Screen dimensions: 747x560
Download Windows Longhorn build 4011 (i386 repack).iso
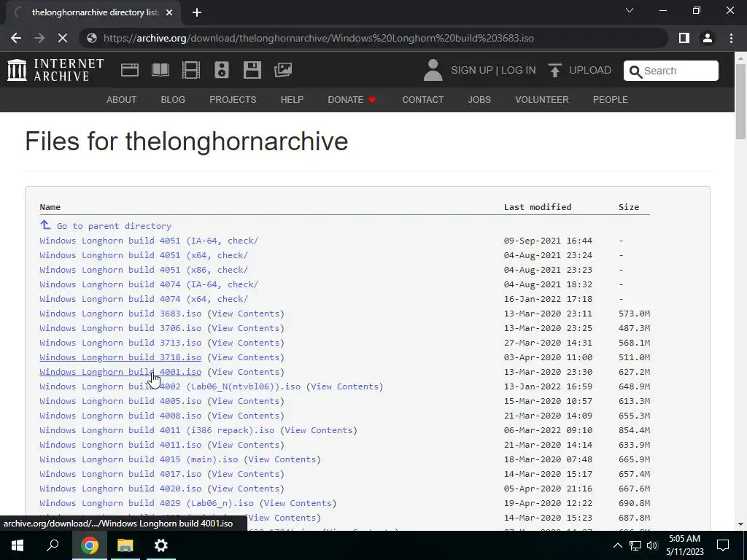(x=157, y=430)
